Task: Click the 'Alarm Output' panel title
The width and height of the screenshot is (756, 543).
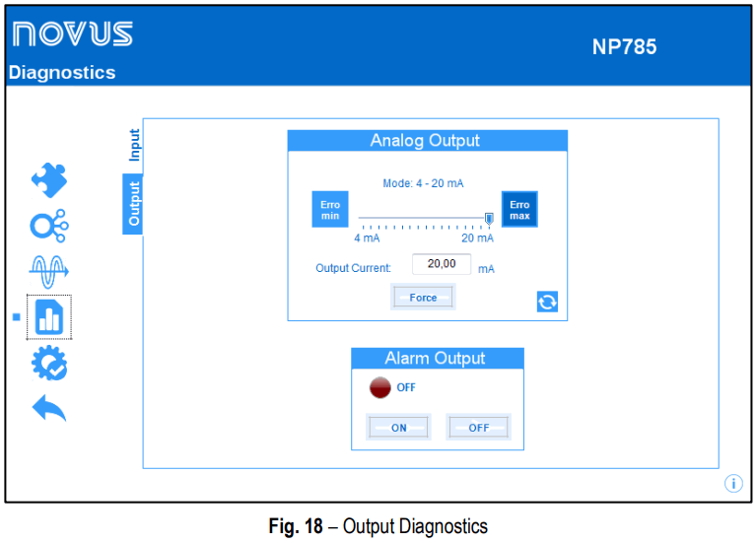Action: pyautogui.click(x=435, y=359)
